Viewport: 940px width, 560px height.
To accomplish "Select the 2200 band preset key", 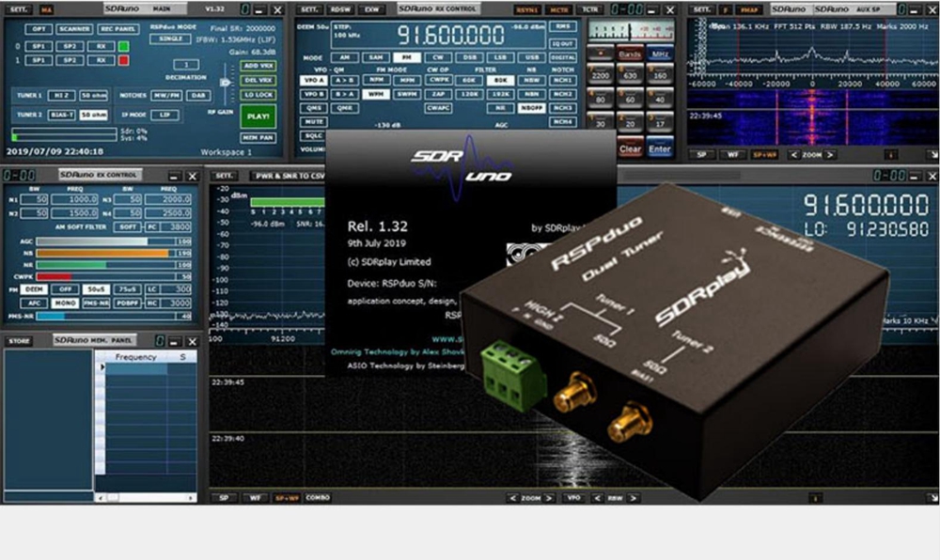I will point(600,75).
